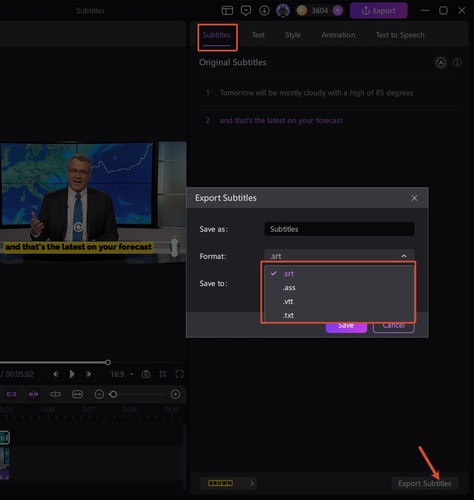Select the text clip on the timeline track

click(4, 438)
